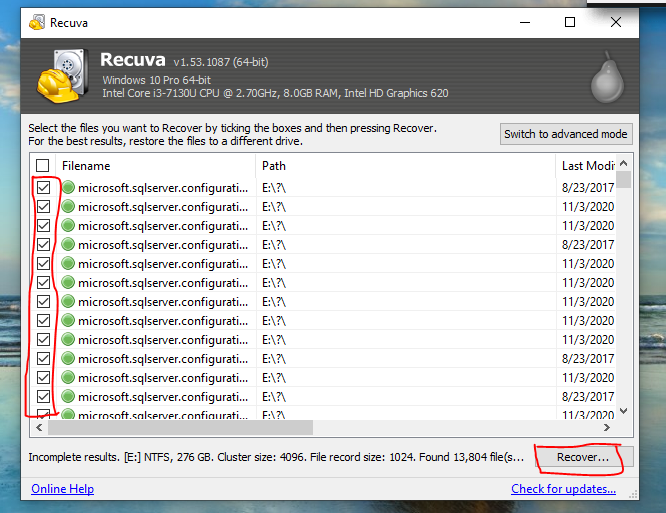Image resolution: width=666 pixels, height=513 pixels.
Task: Click the horizontal scrollbar right arrow
Action: (x=607, y=428)
